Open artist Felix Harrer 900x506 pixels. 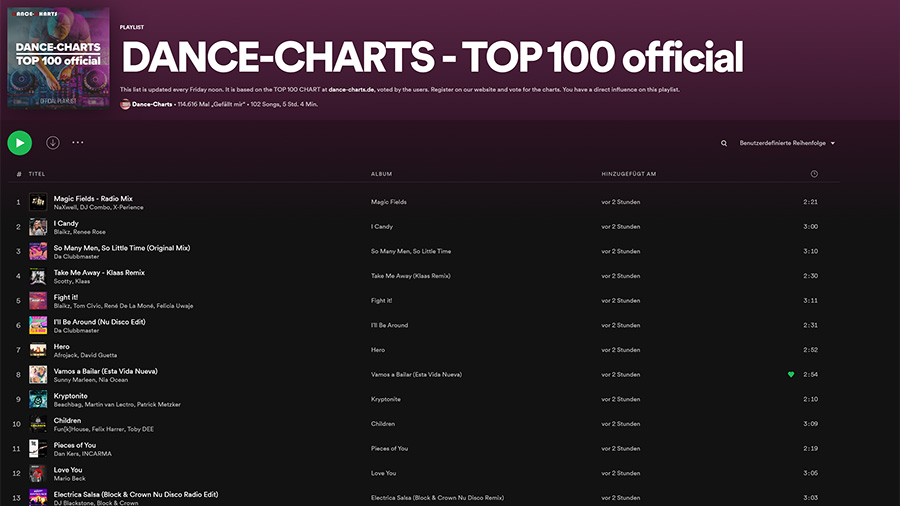[x=107, y=430]
